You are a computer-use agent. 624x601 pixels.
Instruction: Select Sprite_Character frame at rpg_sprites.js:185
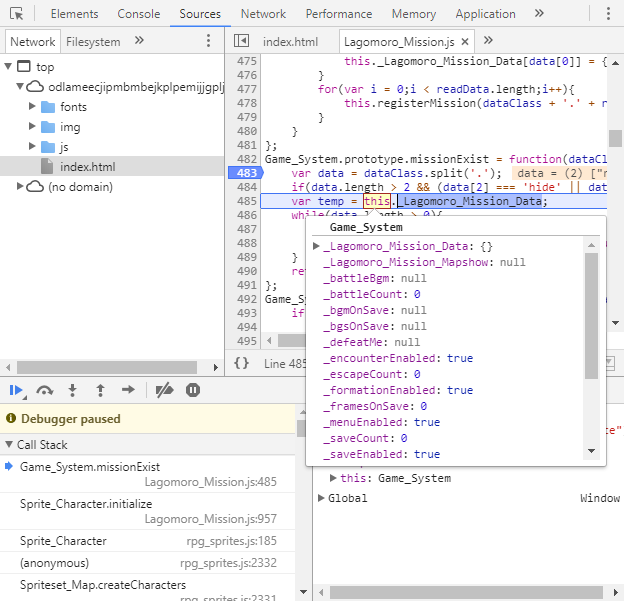click(x=148, y=541)
